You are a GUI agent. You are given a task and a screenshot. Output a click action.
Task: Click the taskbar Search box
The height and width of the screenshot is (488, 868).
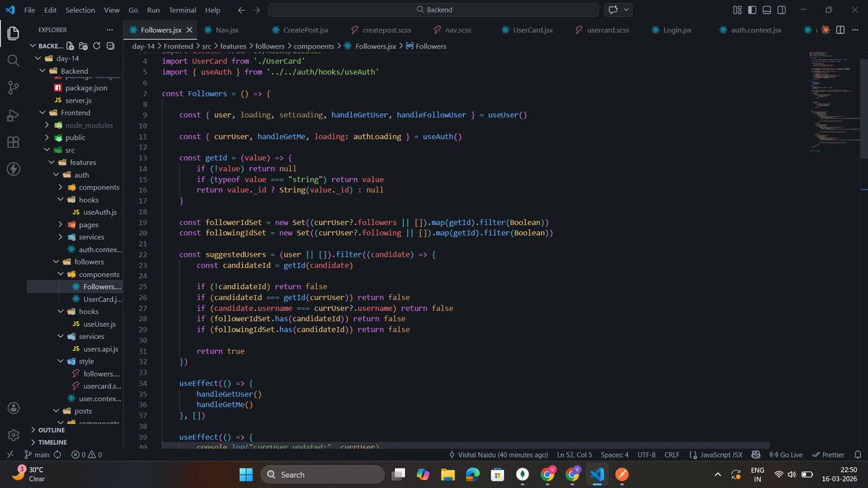click(321, 474)
